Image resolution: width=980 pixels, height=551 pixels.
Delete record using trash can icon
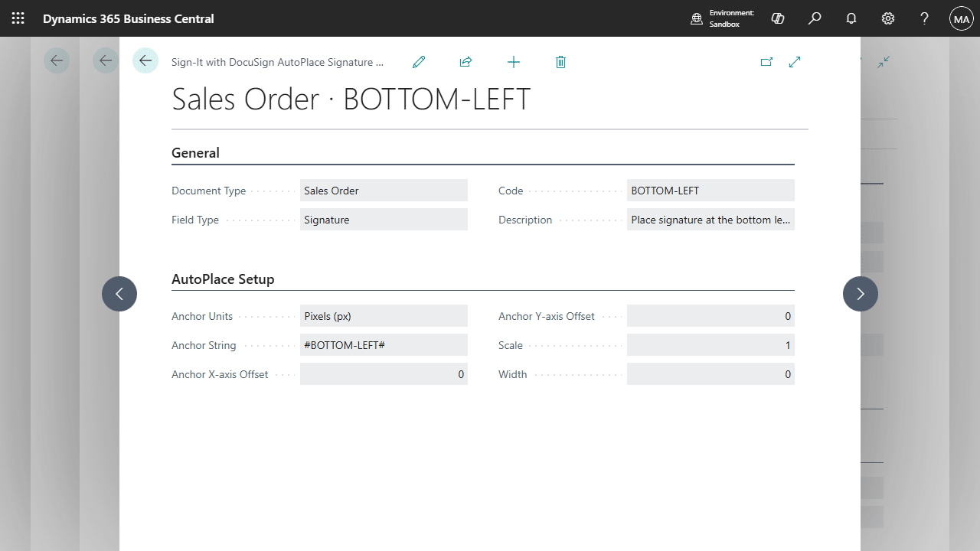560,62
